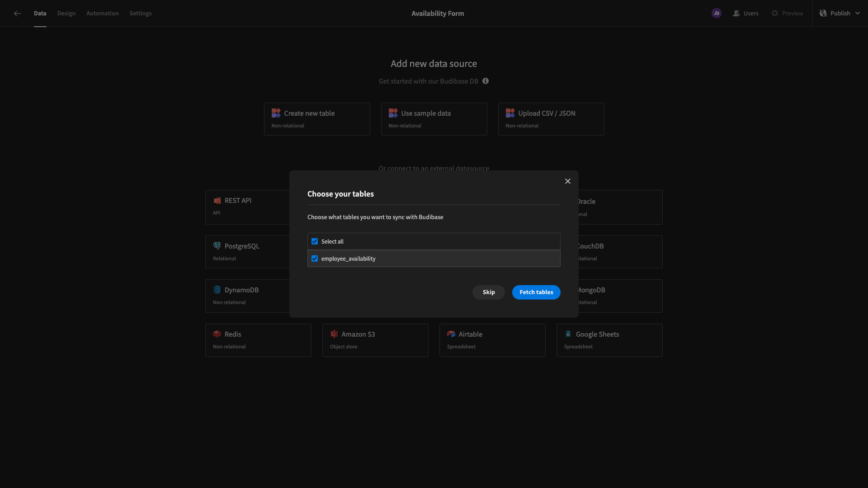Click the Airtable icon
This screenshot has height=488, width=868.
451,334
